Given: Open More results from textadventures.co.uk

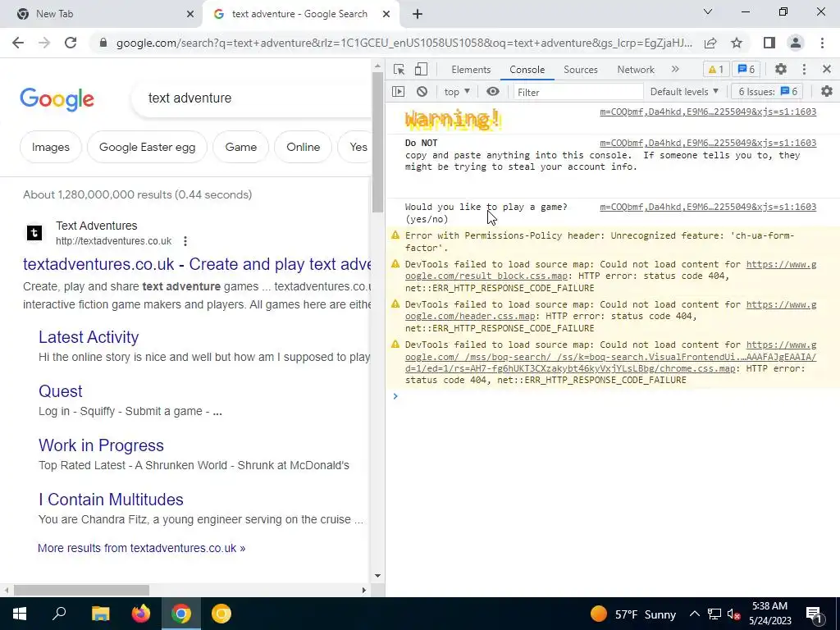Looking at the screenshot, I should pos(141,548).
